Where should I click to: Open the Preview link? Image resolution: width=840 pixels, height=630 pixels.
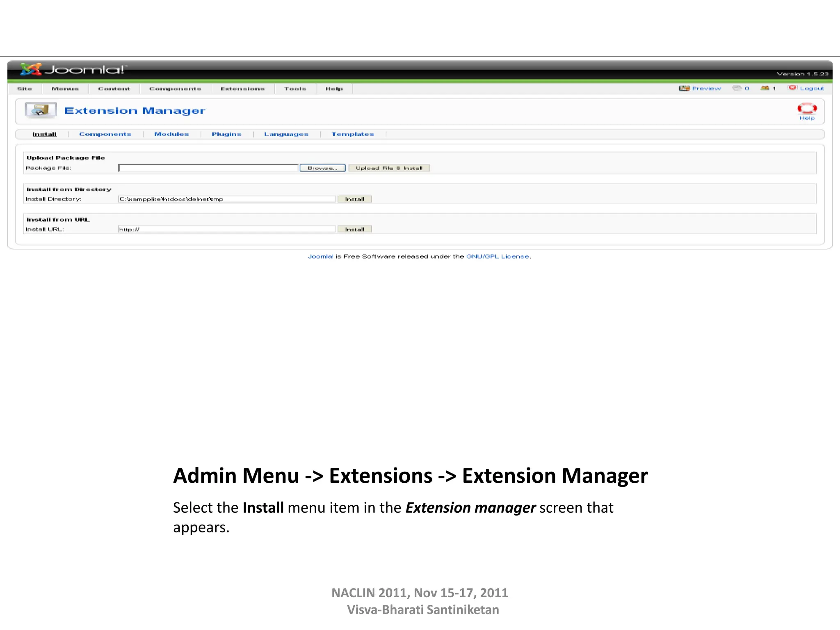coord(706,88)
